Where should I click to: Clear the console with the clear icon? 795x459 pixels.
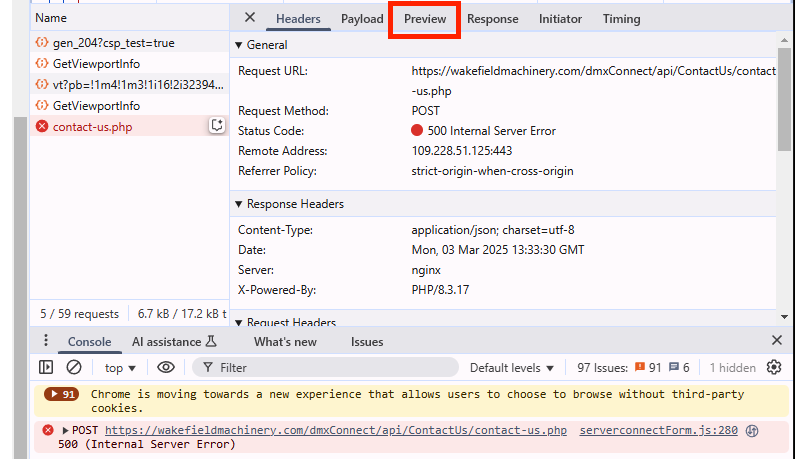(x=73, y=367)
